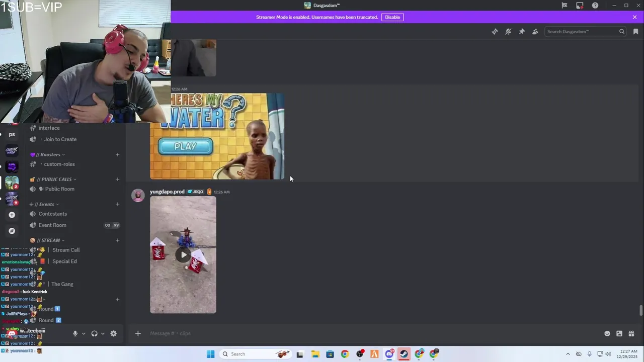
Task: Click the yungdapo.prod username
Action: tap(167, 192)
